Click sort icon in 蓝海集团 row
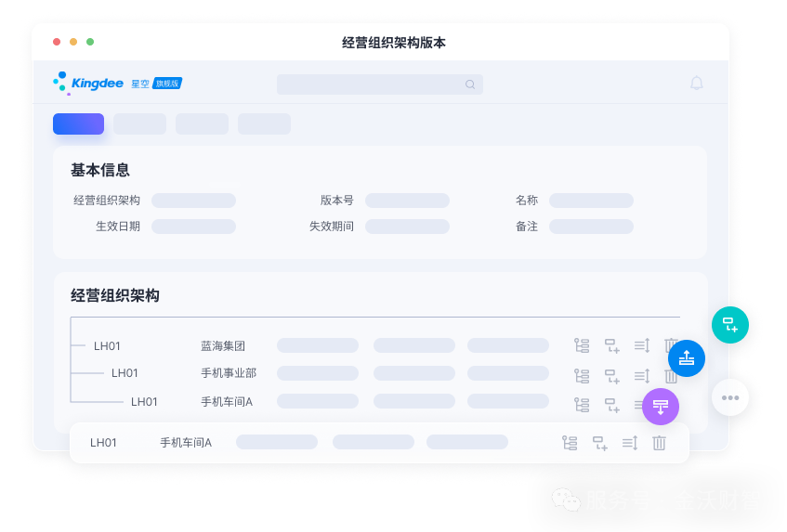This screenshot has height=532, width=787. click(642, 345)
